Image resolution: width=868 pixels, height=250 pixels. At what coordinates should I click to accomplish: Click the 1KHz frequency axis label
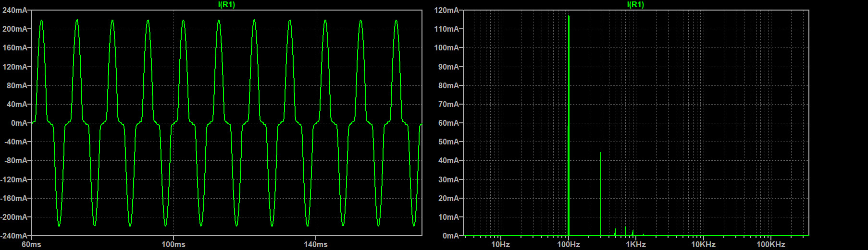(635, 244)
